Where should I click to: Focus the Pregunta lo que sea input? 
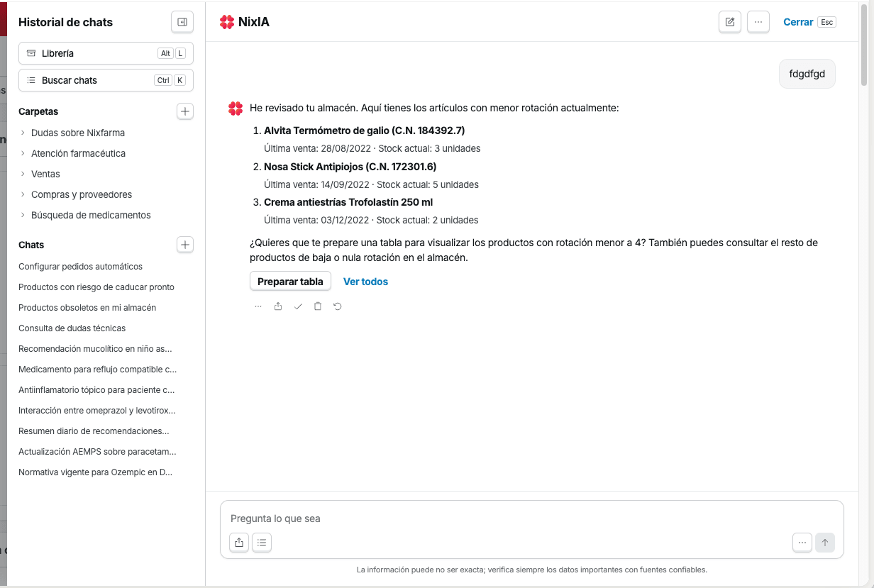tap(532, 518)
